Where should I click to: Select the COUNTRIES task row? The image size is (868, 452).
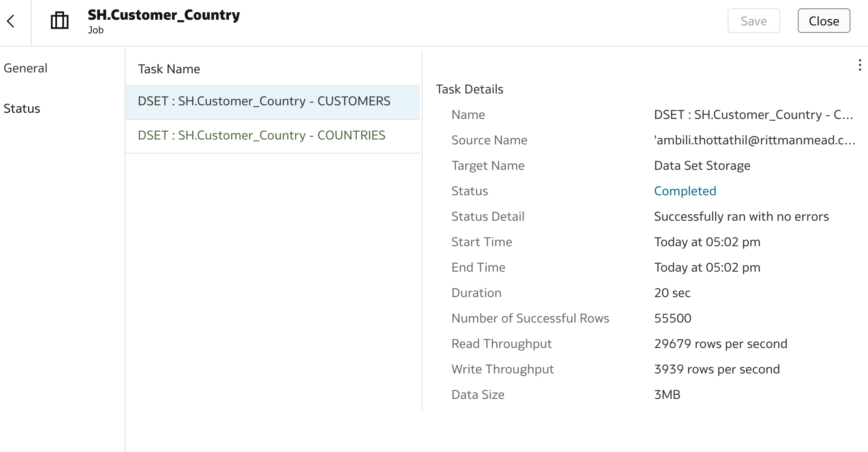point(273,136)
